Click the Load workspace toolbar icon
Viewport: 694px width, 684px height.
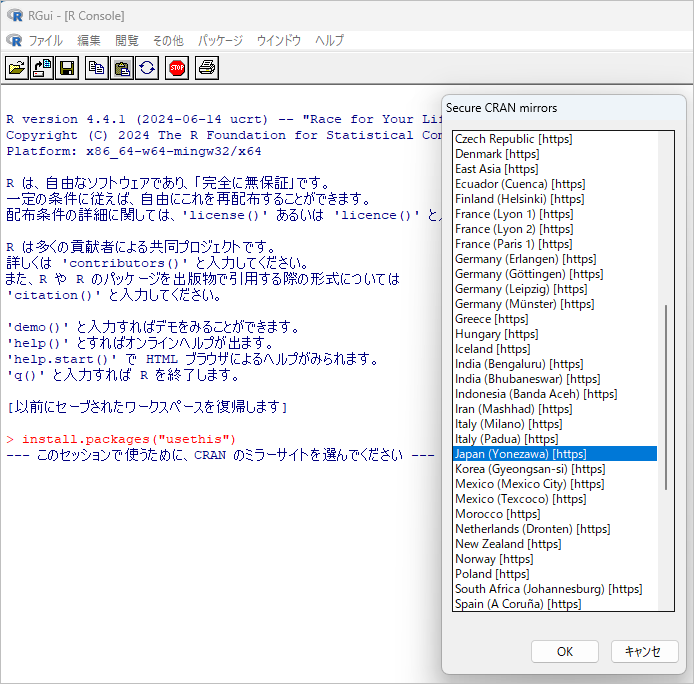(x=42, y=68)
